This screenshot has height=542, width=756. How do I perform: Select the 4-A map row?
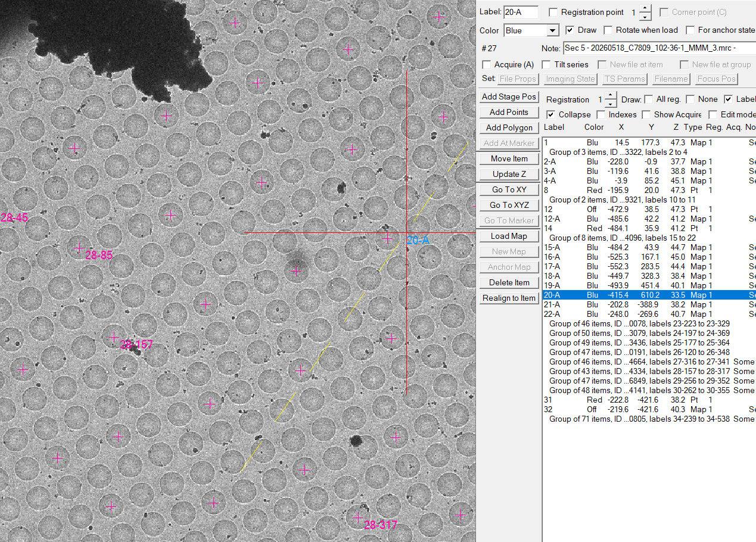tap(649, 180)
